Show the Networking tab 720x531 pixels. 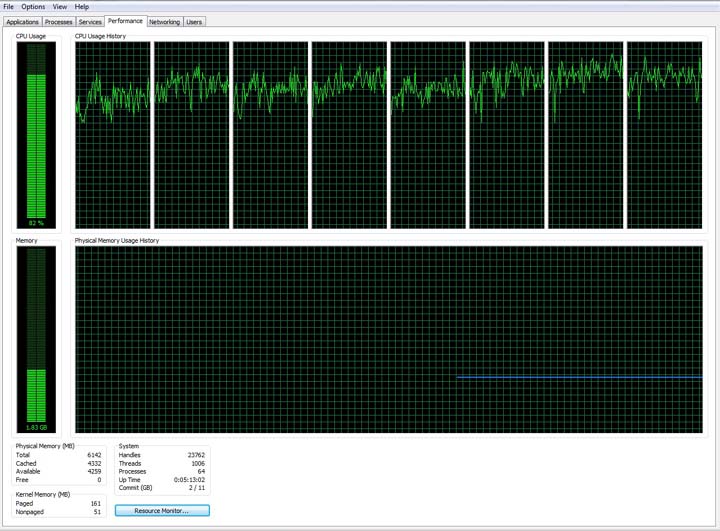[164, 22]
